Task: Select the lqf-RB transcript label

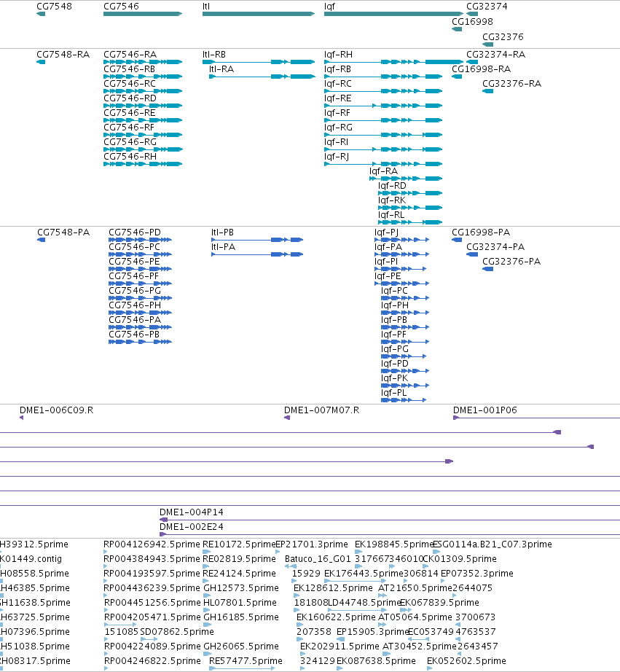Action: (x=337, y=69)
